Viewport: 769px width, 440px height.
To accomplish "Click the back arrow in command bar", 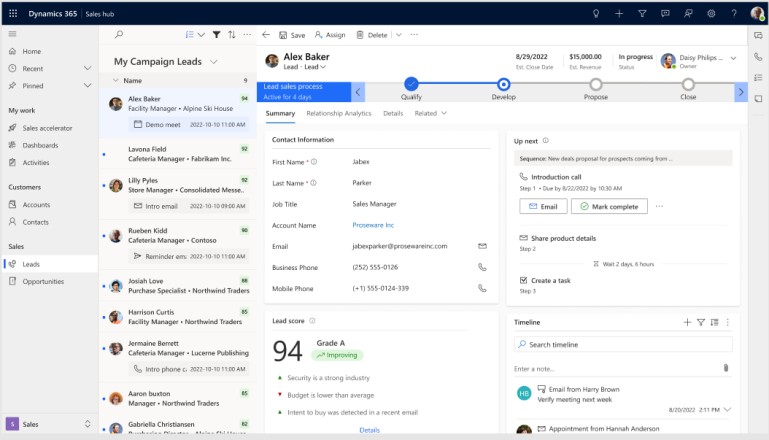I will click(266, 34).
